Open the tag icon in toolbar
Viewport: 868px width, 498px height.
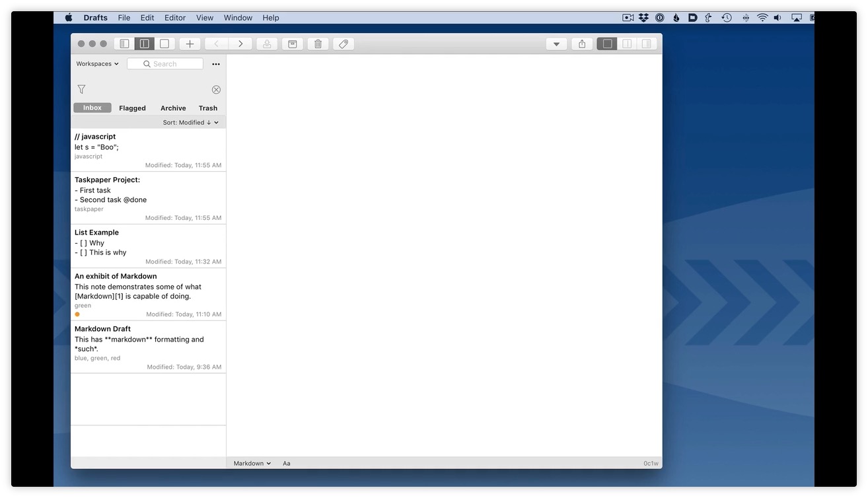(343, 44)
